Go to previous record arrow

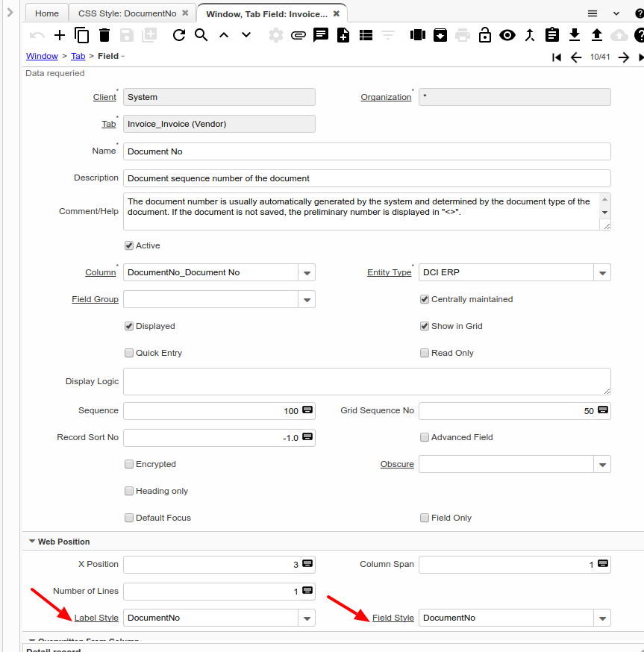(x=575, y=57)
